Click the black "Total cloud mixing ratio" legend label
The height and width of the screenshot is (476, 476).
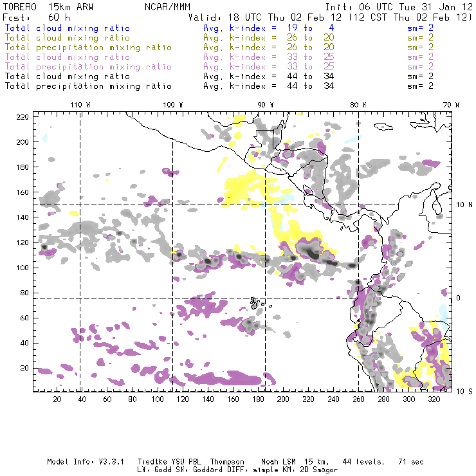(x=68, y=77)
